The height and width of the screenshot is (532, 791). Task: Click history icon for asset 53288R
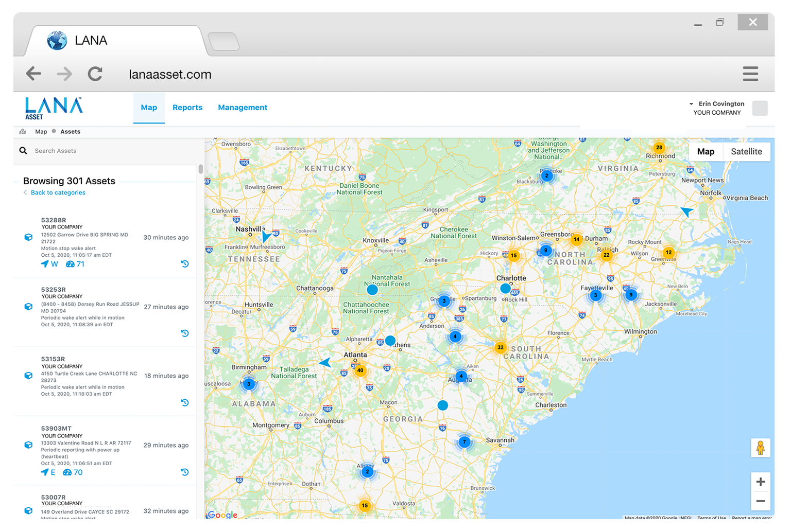pos(185,264)
